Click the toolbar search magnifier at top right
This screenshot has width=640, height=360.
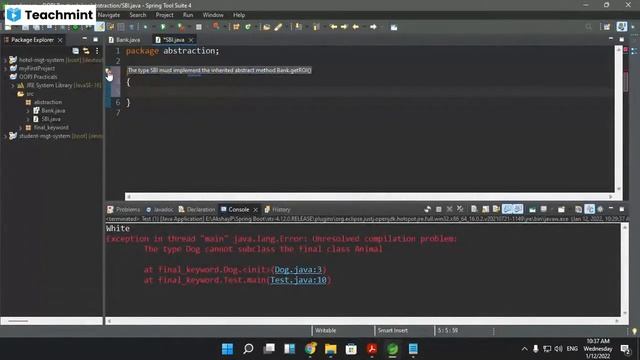(x=589, y=27)
